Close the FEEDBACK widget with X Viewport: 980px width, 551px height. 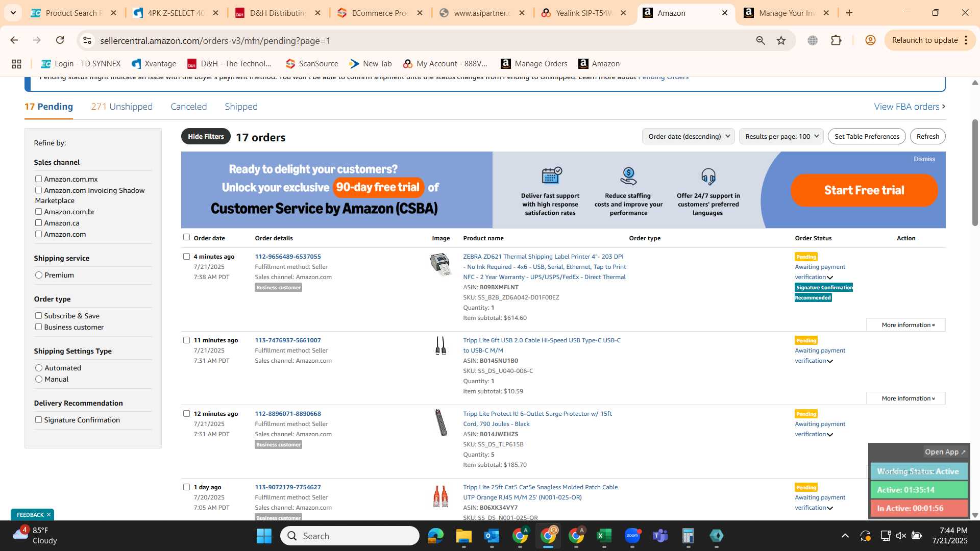tap(48, 515)
